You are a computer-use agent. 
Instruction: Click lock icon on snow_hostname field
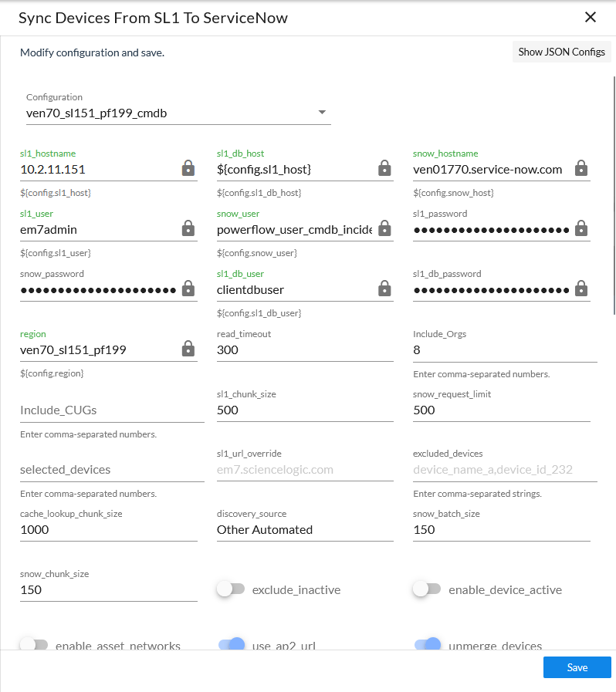[x=581, y=169]
